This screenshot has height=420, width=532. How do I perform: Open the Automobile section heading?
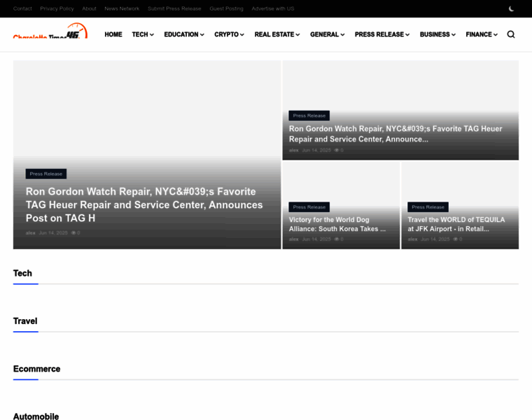(36, 416)
